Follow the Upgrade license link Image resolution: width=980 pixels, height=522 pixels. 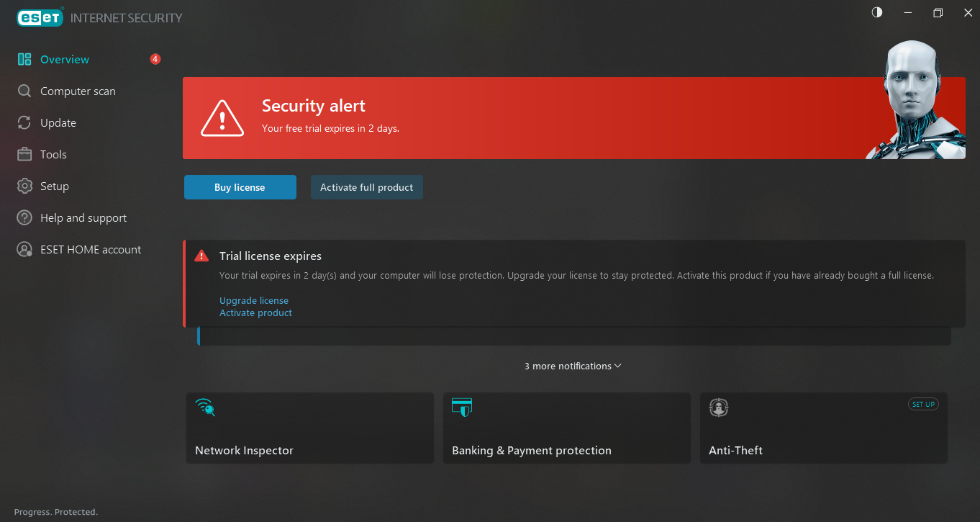coord(254,300)
